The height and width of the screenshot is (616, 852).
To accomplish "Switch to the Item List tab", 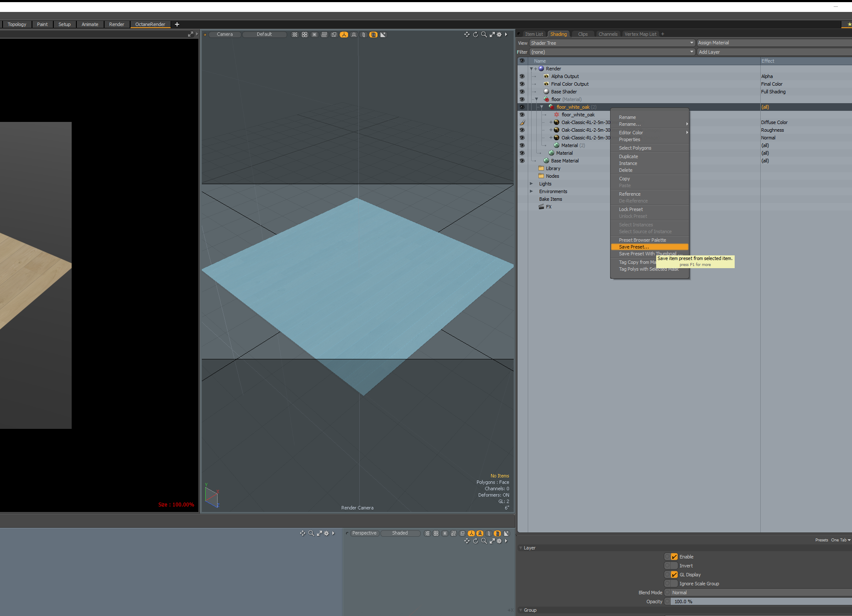I will pyautogui.click(x=534, y=34).
